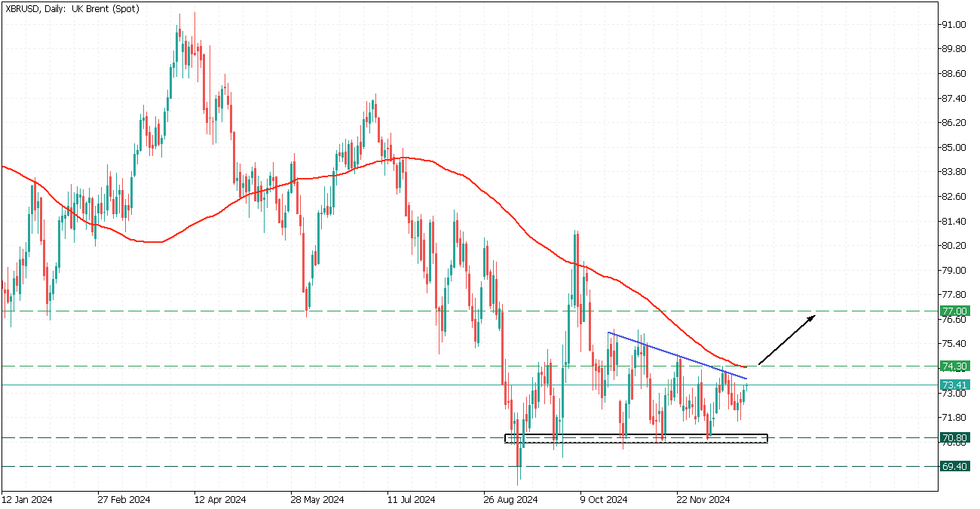Select the current price tag 73.41
980x509 pixels.
click(954, 385)
